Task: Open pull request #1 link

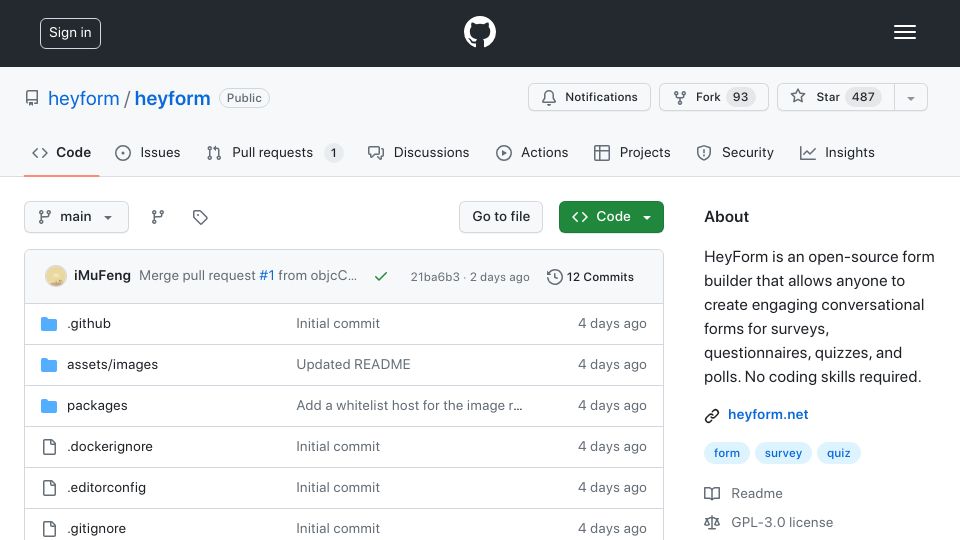Action: click(x=267, y=276)
